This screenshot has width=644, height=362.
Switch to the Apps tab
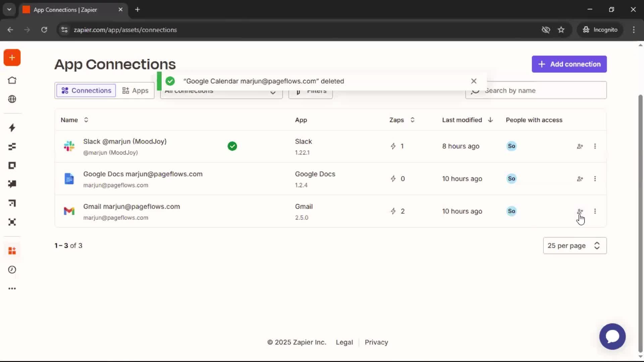tap(135, 90)
